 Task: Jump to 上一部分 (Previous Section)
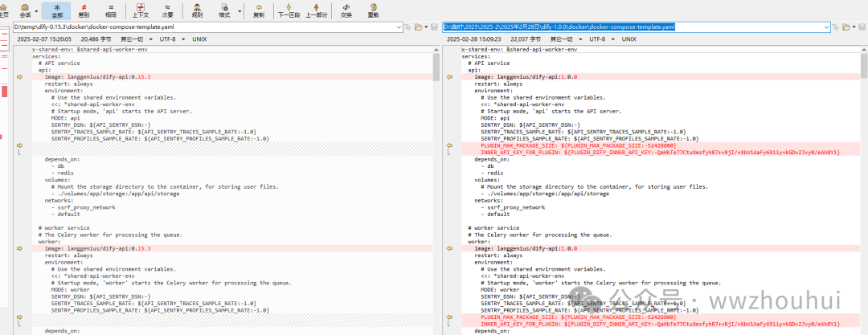(316, 10)
